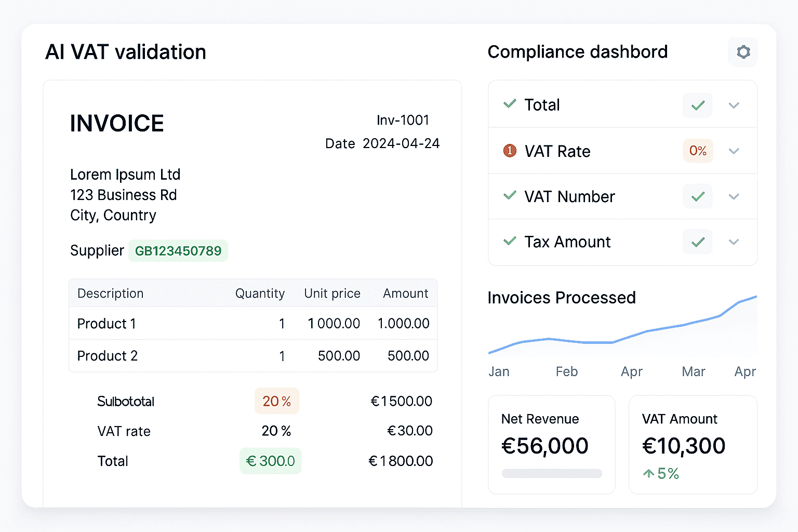
Task: Click the Quantity column header
Action: pyautogui.click(x=260, y=294)
